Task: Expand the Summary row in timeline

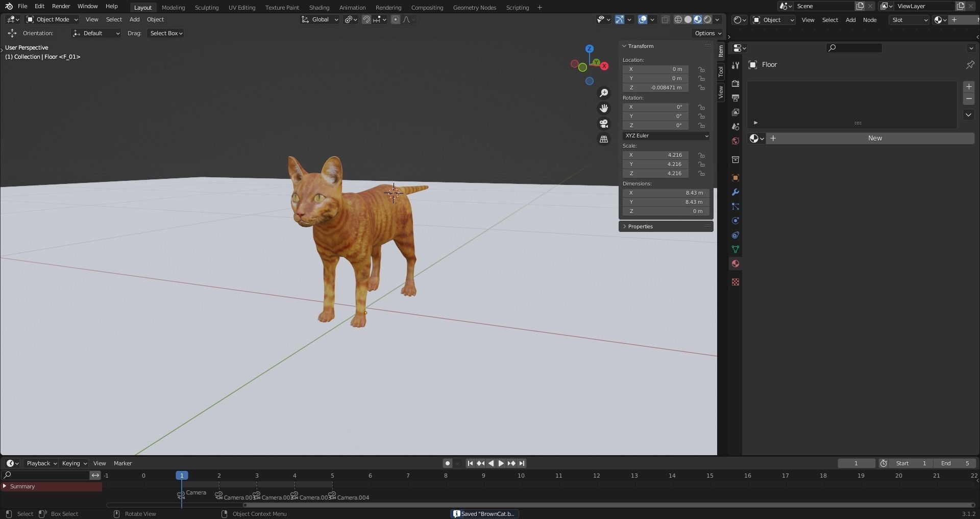Action: click(5, 486)
